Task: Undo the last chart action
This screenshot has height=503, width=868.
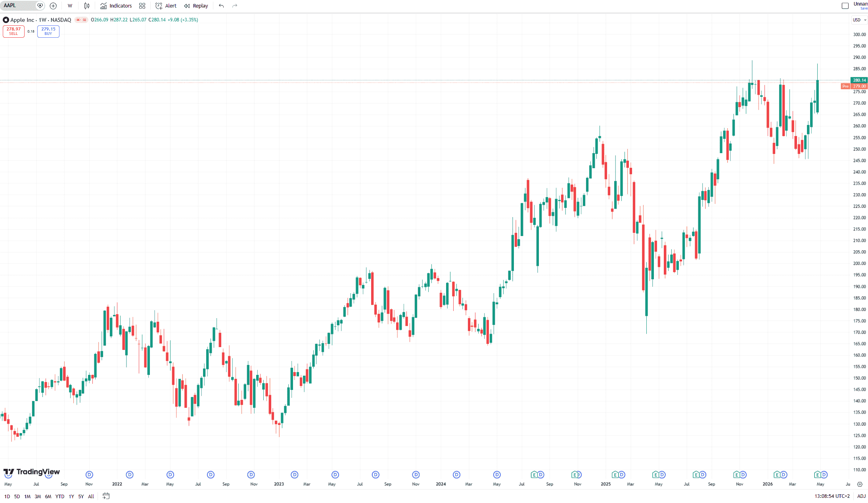Action: [x=221, y=6]
